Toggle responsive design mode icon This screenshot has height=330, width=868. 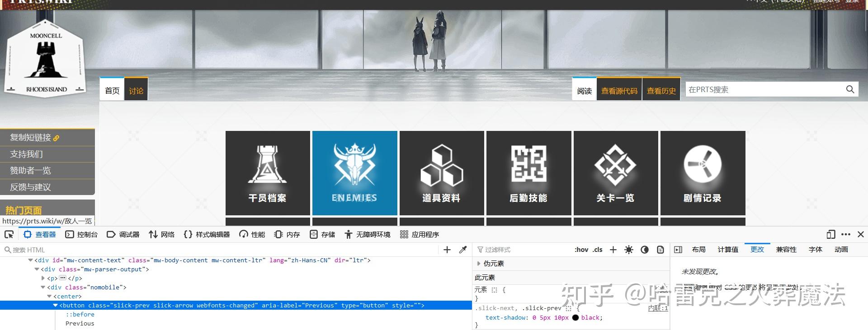pyautogui.click(x=831, y=234)
